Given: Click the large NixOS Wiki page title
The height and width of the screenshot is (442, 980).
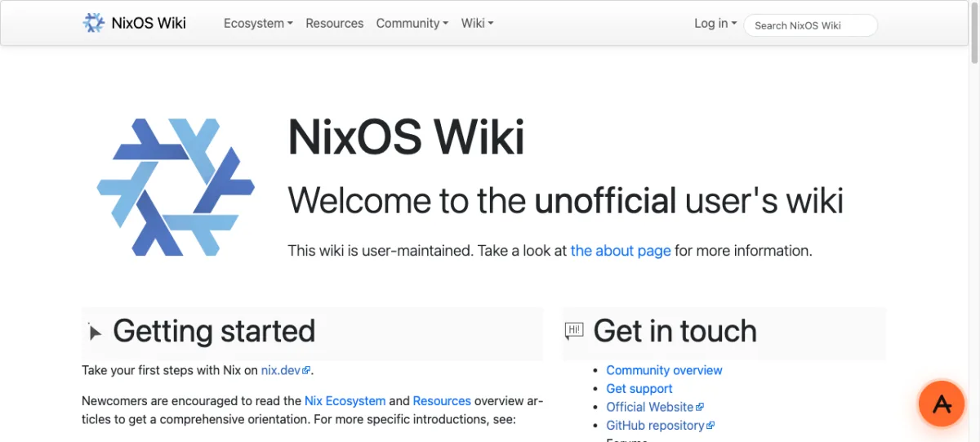Looking at the screenshot, I should tap(406, 136).
